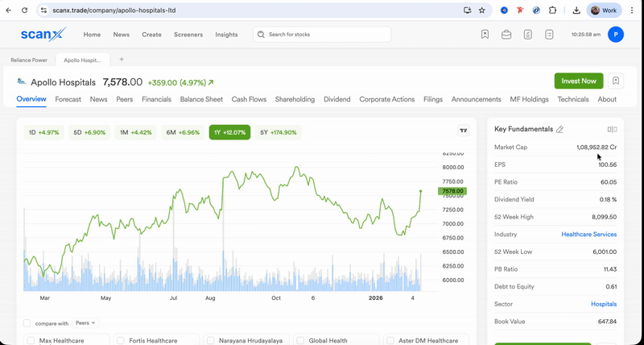Click the Search for stocks field
The height and width of the screenshot is (345, 644).
[x=322, y=35]
